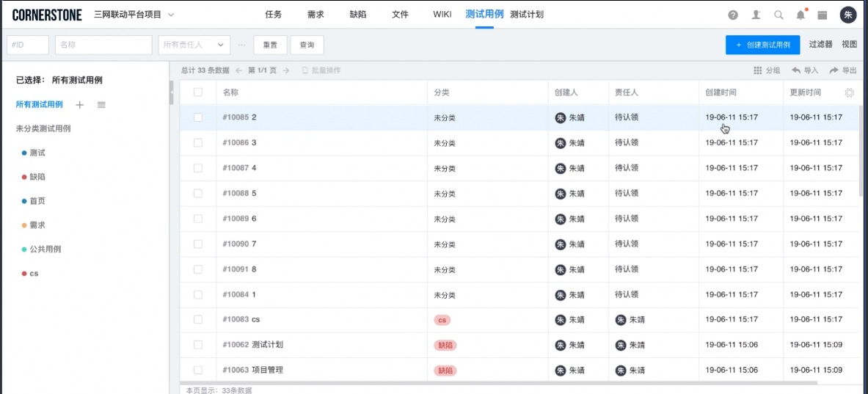Tick the select-all checkbox in table header
This screenshot has height=394, width=868.
pyautogui.click(x=198, y=92)
